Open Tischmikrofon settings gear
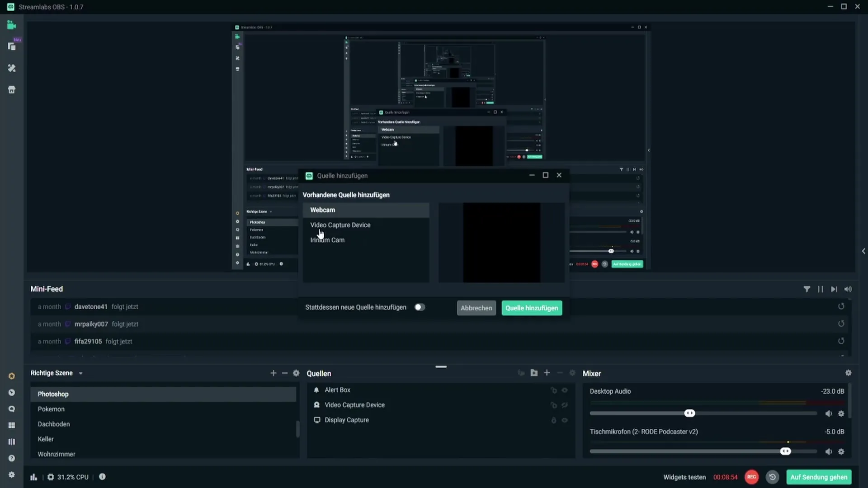868x488 pixels. [841, 451]
